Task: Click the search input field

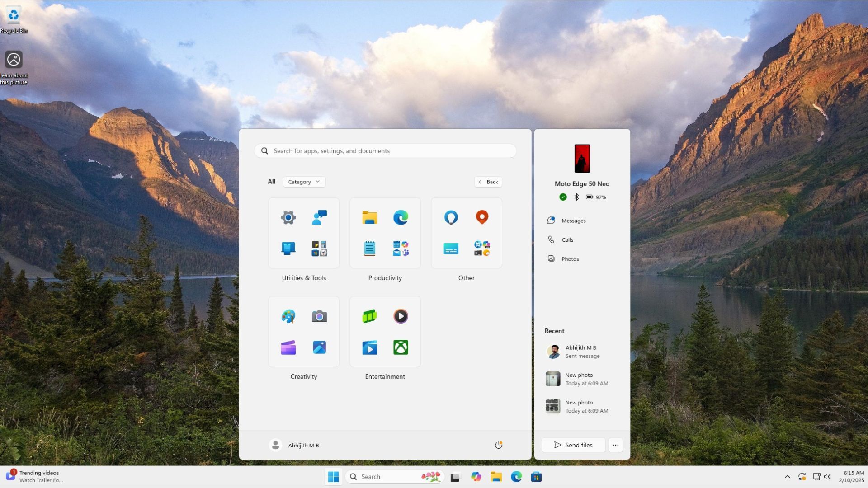Action: click(x=385, y=150)
